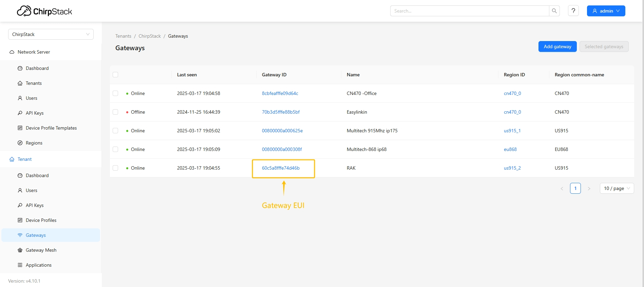Click the Applications grid icon

click(20, 265)
